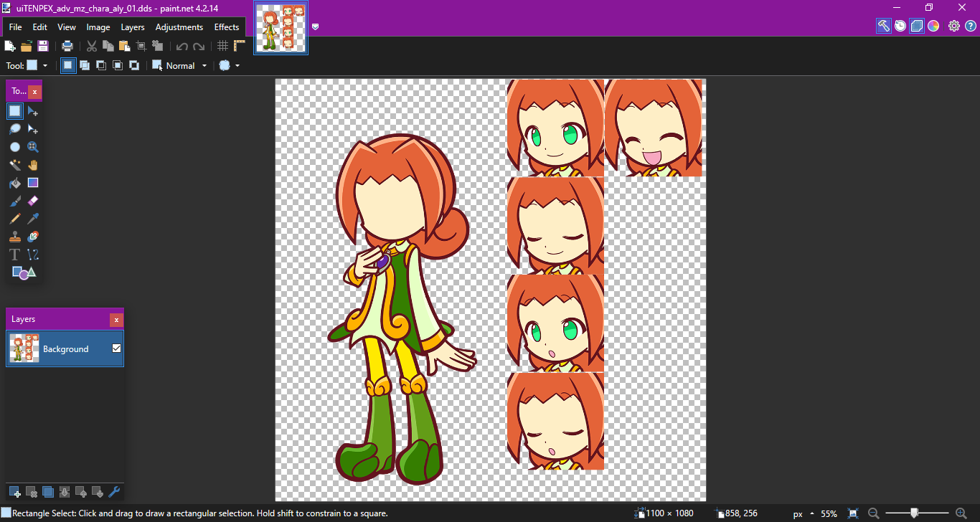Open the Effects menu
Image resolution: width=980 pixels, height=522 pixels.
227,27
